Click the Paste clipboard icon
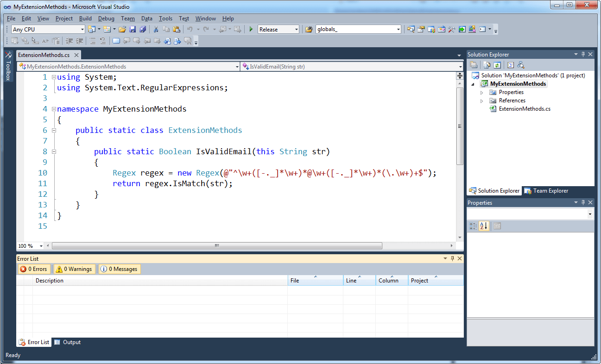 click(x=176, y=29)
